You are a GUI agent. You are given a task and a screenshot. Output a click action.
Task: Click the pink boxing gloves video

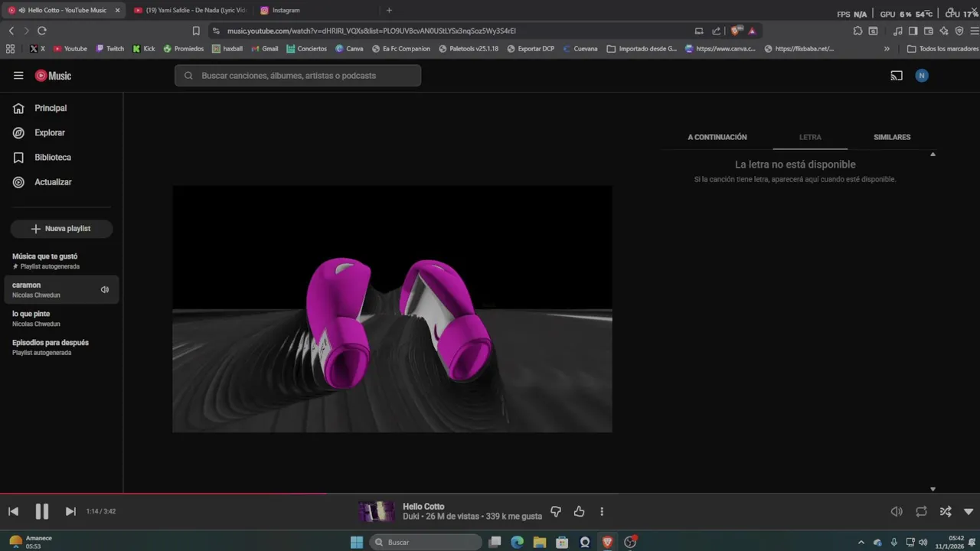[392, 309]
